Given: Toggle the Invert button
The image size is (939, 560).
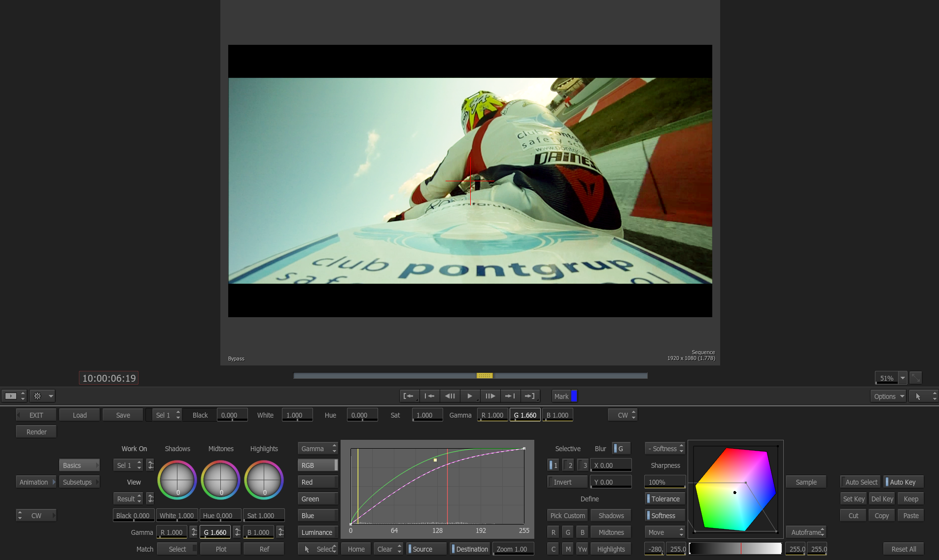Looking at the screenshot, I should [567, 482].
